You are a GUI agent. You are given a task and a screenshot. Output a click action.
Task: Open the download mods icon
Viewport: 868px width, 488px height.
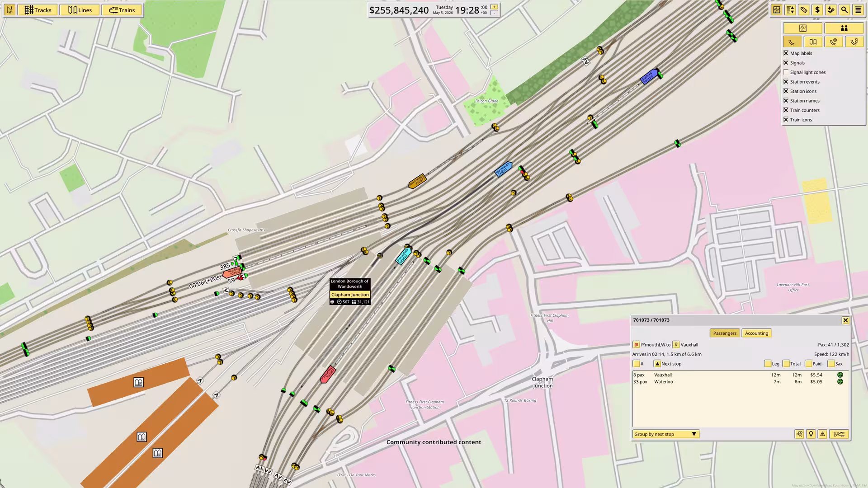click(830, 9)
